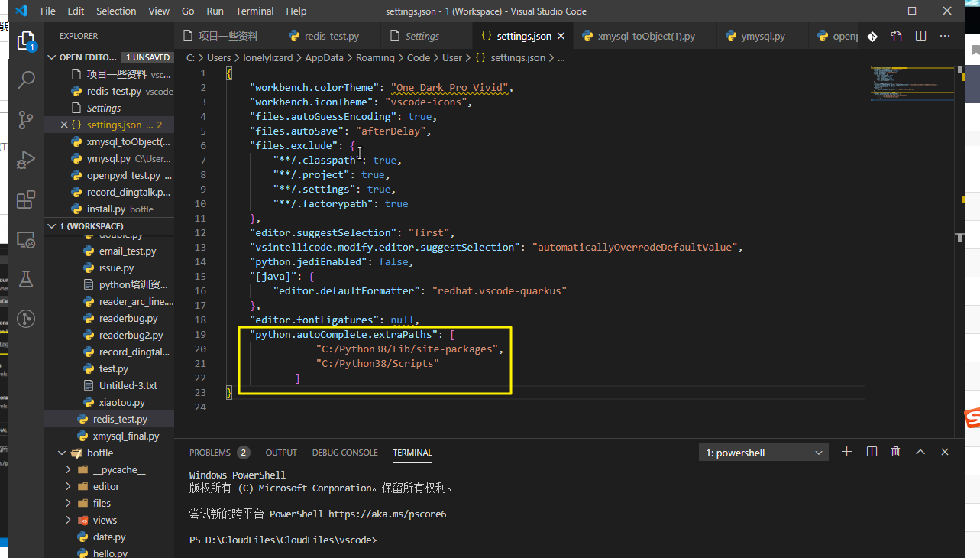Expand the views folder
This screenshot has width=980, height=558.
click(68, 520)
